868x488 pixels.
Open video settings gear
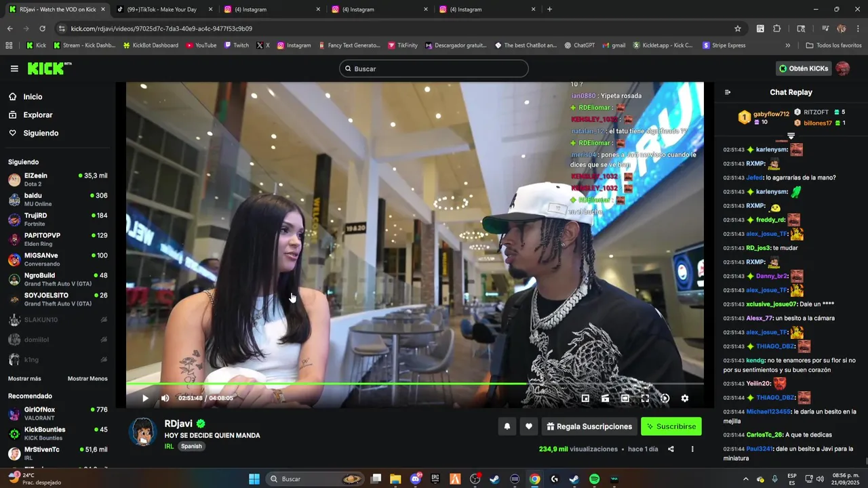[x=685, y=398]
